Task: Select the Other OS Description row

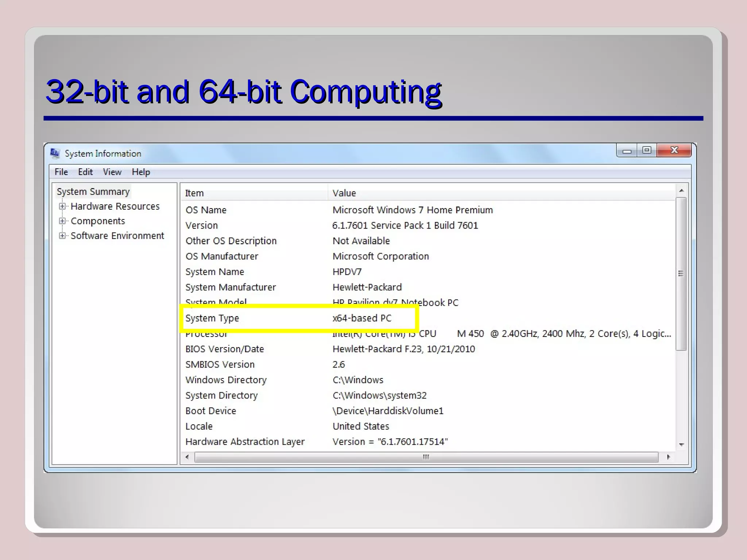Action: (x=427, y=241)
